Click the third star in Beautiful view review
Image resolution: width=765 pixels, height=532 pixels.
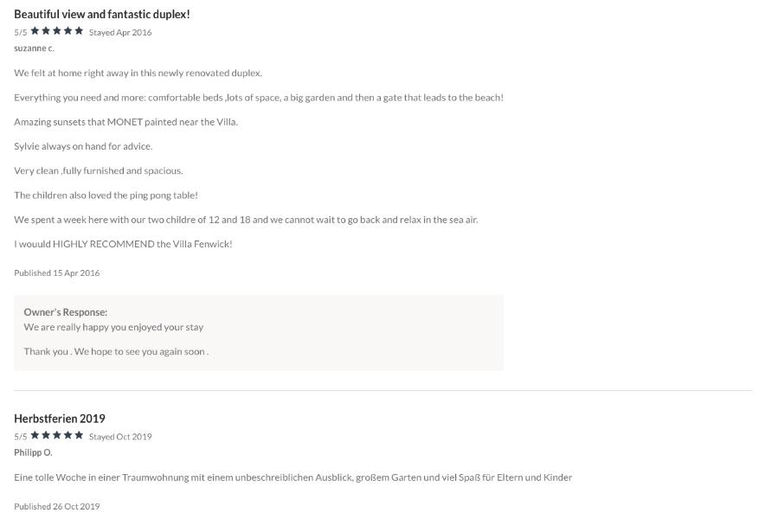(x=57, y=31)
